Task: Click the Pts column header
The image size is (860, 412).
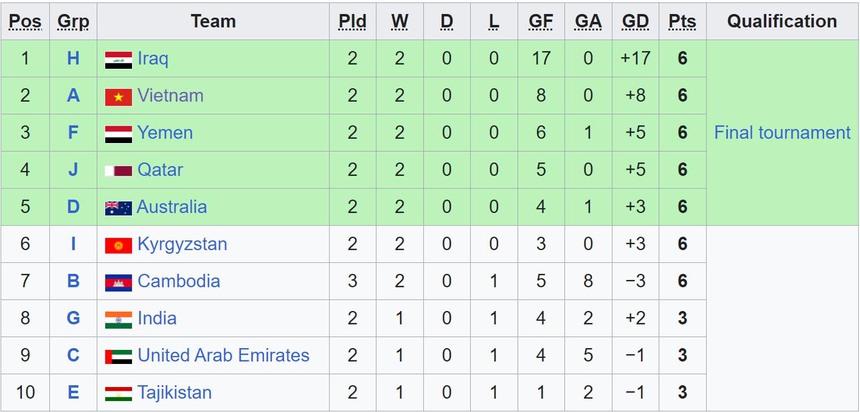Action: (682, 21)
